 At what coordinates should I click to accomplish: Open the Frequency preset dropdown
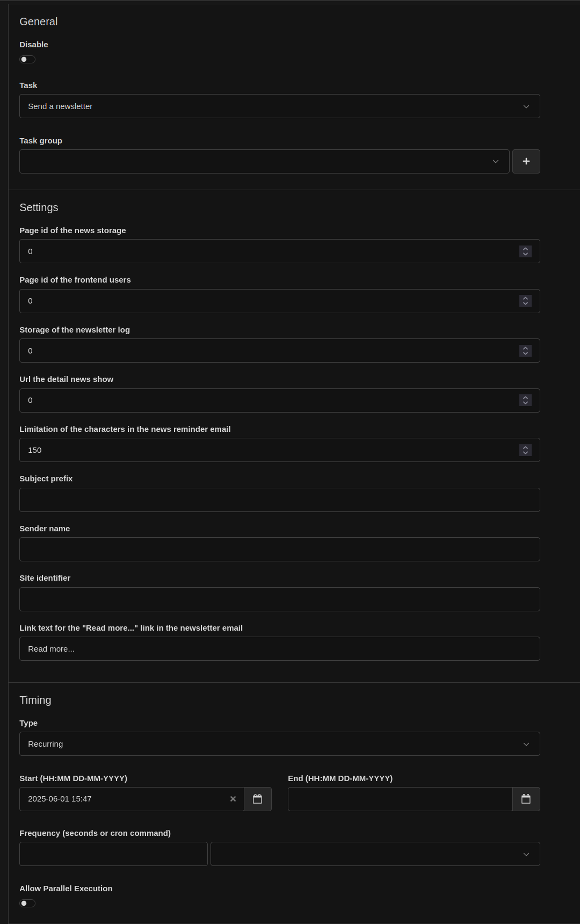click(x=375, y=854)
